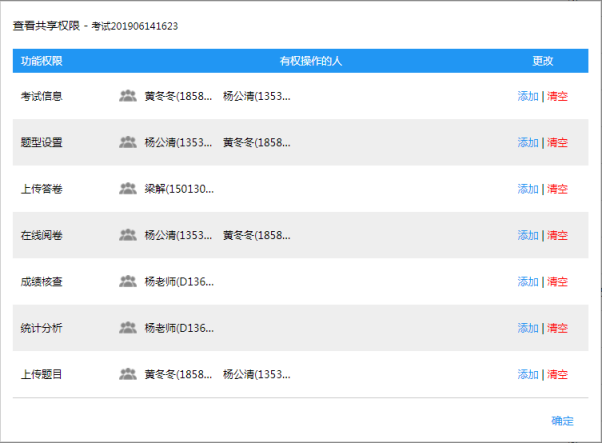Click 添加 in the 在线阅卷 row
The image size is (602, 443).
[527, 235]
